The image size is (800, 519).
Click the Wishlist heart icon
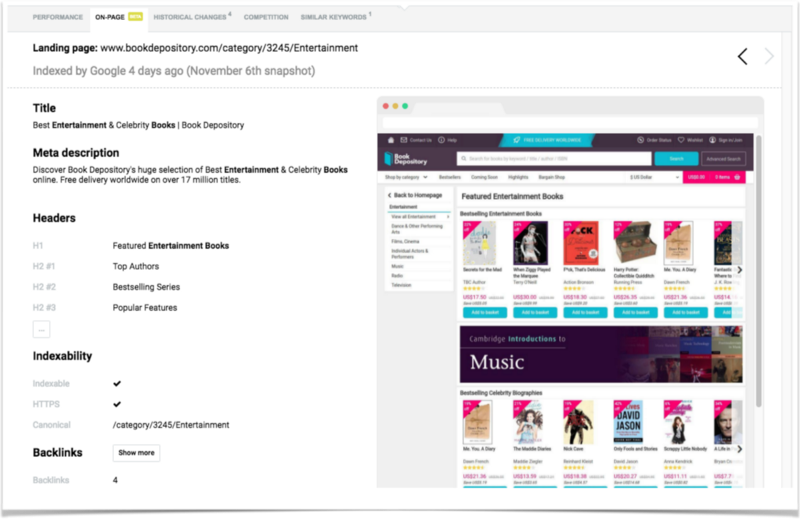pyautogui.click(x=681, y=140)
